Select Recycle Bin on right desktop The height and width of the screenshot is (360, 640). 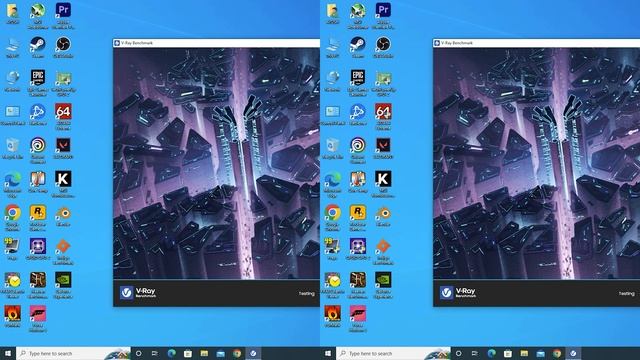point(332,145)
